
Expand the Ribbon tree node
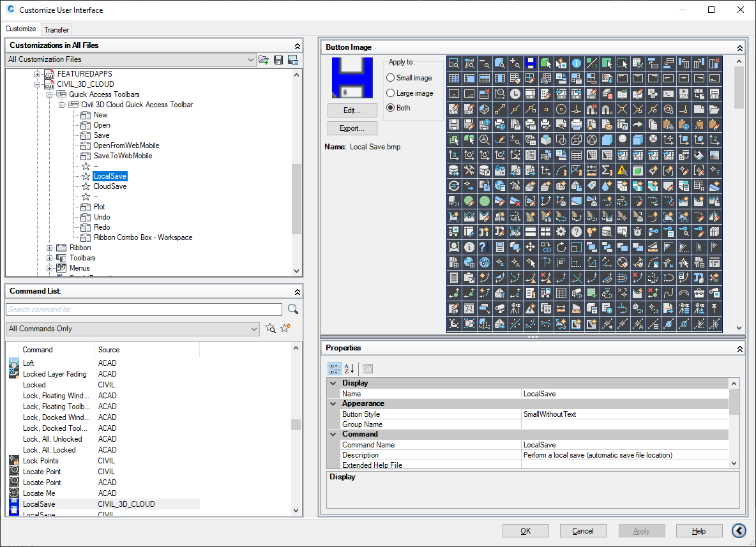click(x=49, y=248)
